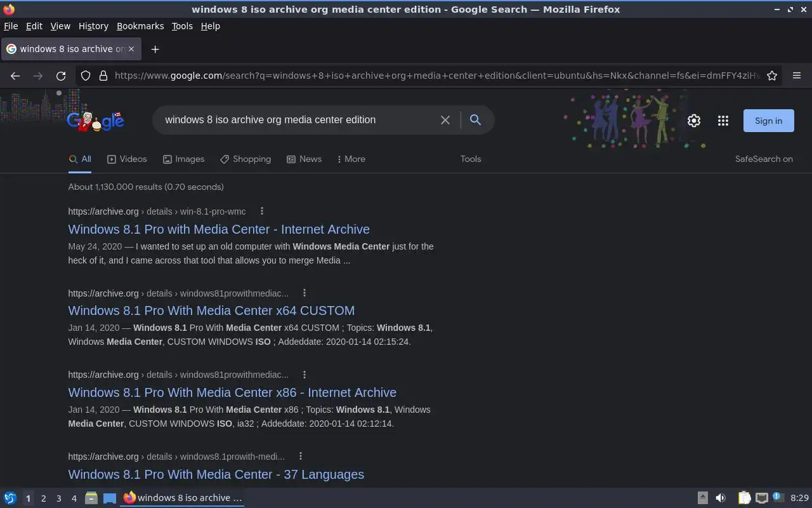Open Windows 8.1 Pro with Media Center link
812x508 pixels.
219,229
